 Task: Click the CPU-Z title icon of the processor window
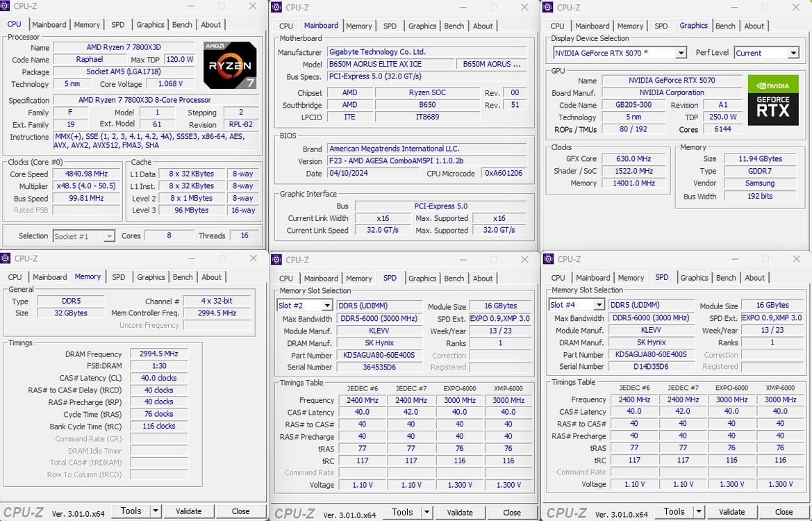[6, 6]
